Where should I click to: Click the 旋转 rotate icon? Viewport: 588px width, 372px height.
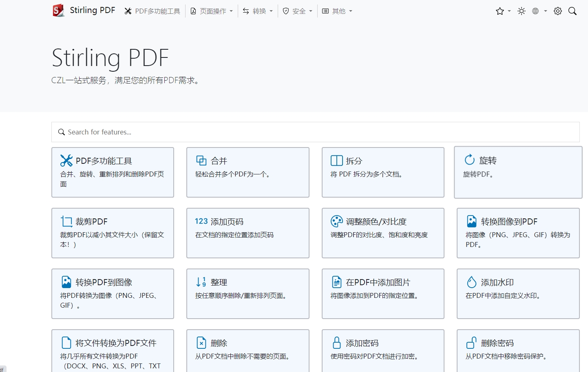coord(470,160)
